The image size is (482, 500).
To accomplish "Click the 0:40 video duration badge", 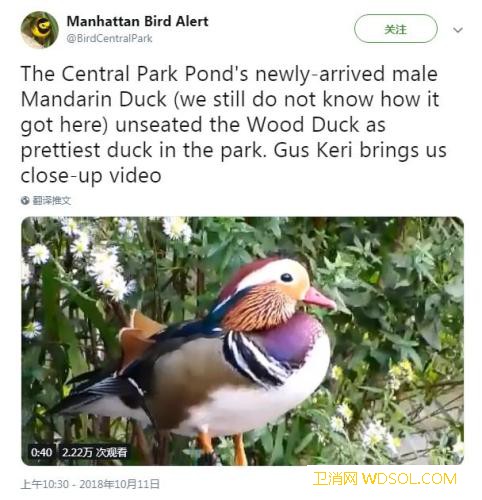I will click(41, 452).
